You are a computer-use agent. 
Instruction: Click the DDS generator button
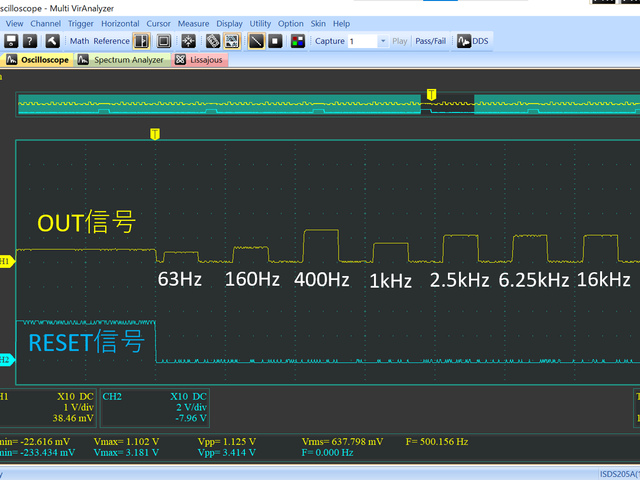[x=473, y=41]
